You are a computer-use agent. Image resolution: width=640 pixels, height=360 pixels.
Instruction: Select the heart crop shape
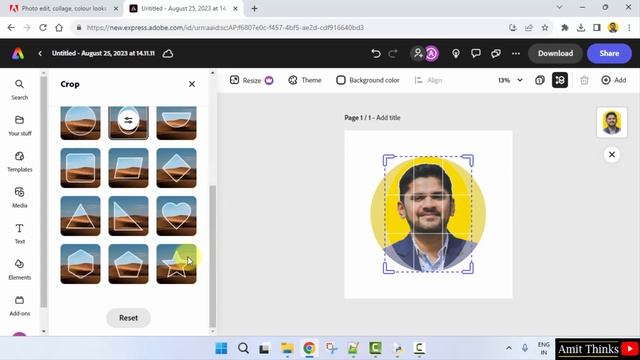tap(176, 216)
